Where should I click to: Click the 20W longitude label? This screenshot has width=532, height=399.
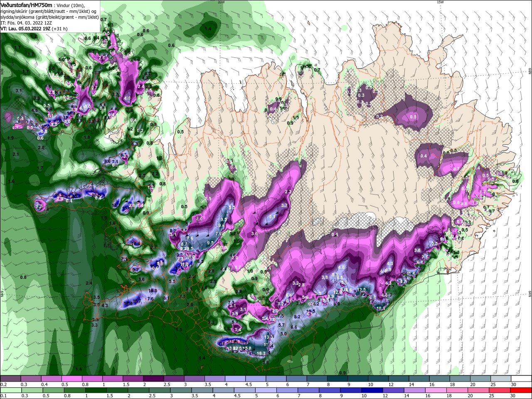click(221, 2)
